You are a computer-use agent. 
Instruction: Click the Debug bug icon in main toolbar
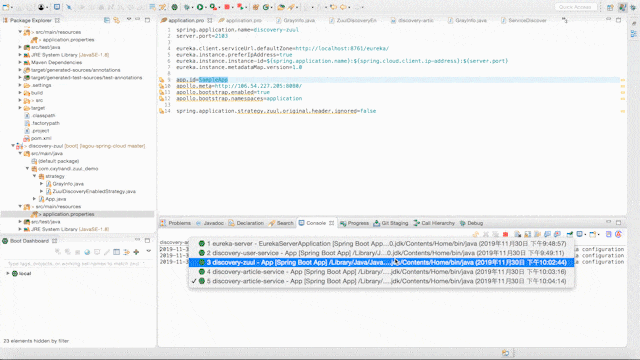click(x=187, y=7)
